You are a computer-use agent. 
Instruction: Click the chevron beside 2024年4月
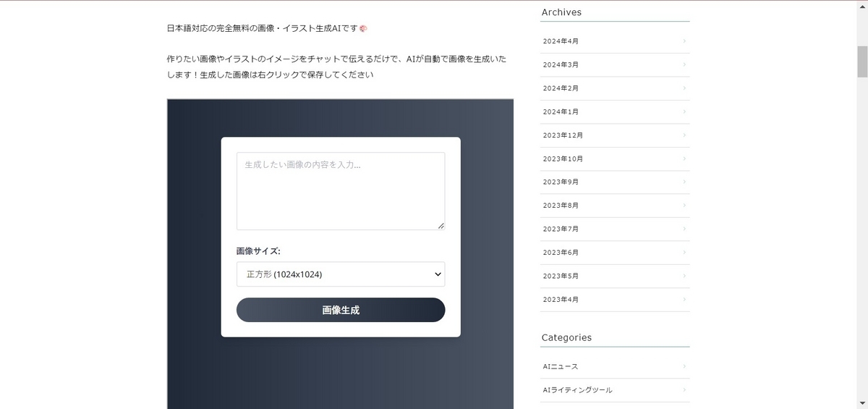(x=684, y=41)
